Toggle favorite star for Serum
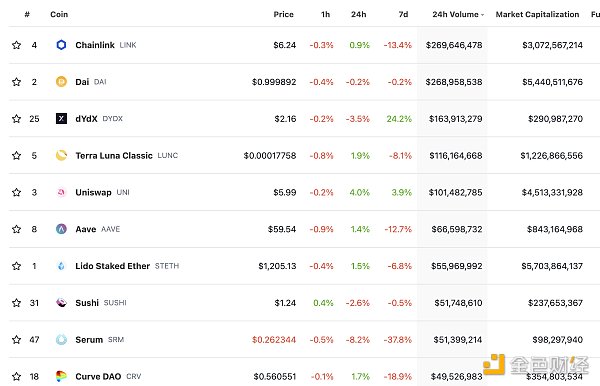 (x=16, y=339)
